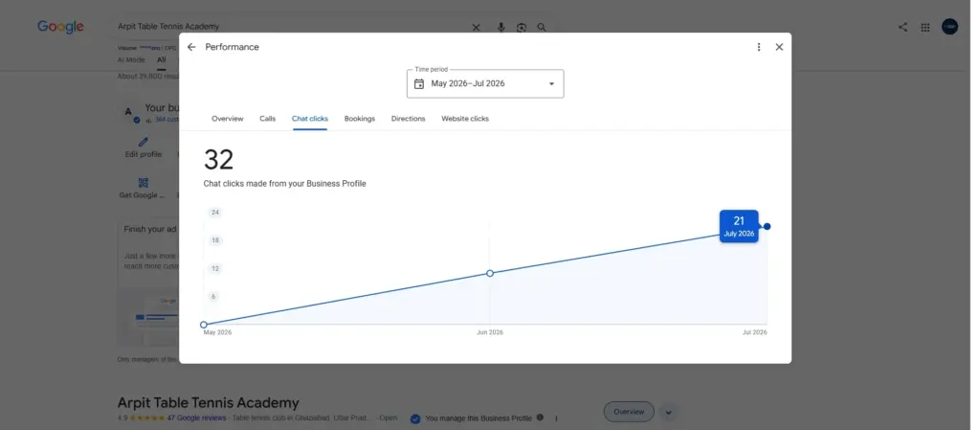Select the All search tab
This screenshot has height=430, width=980.
pos(161,60)
